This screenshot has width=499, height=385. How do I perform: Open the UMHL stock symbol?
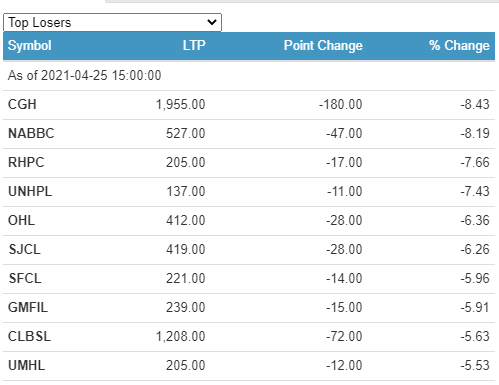click(x=27, y=366)
